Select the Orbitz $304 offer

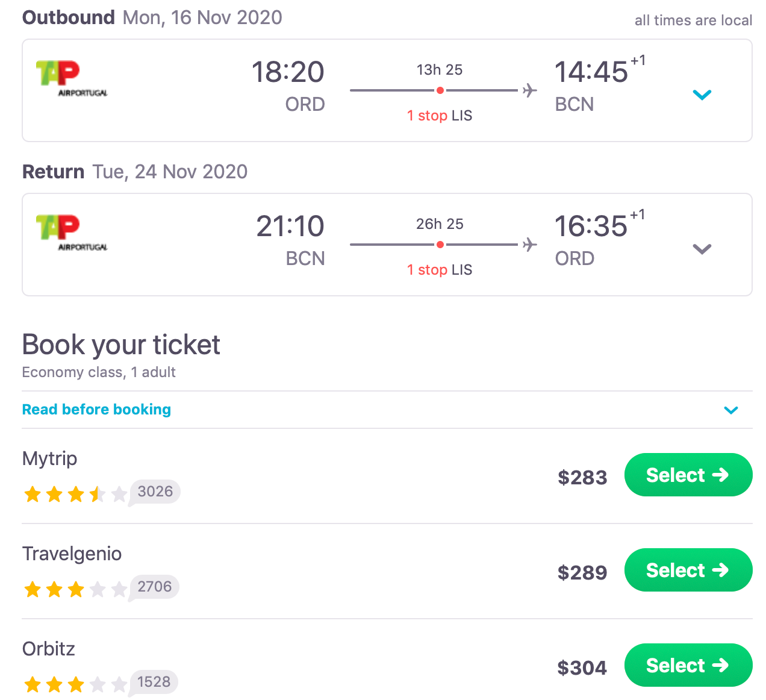(688, 665)
